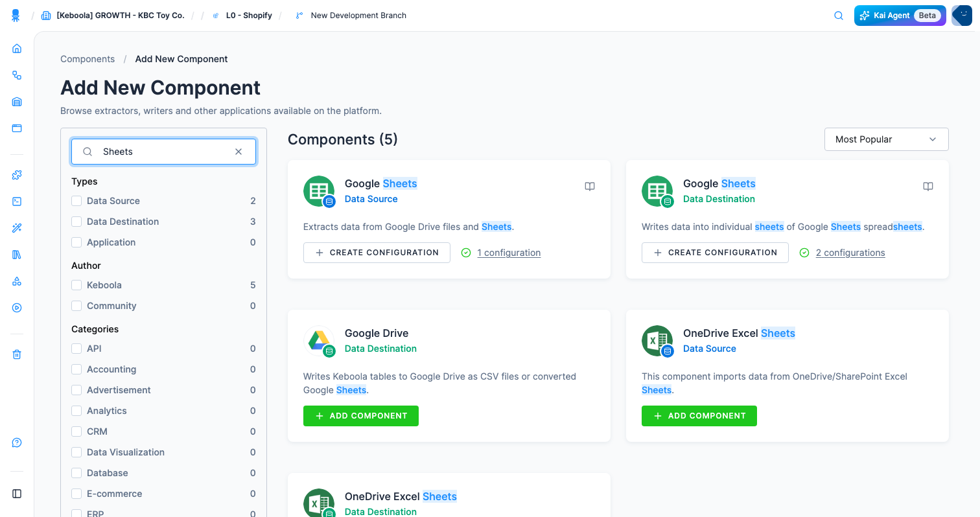Open user avatar in top bar

962,16
